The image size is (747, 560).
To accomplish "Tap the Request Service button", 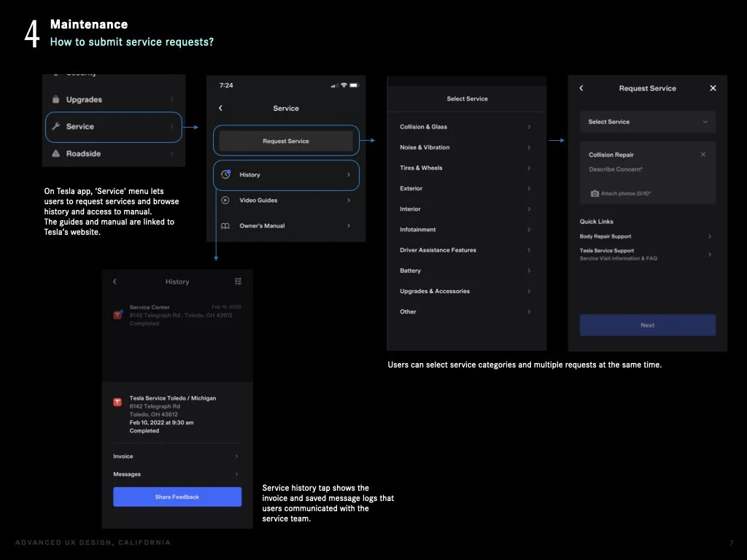I will [x=286, y=141].
